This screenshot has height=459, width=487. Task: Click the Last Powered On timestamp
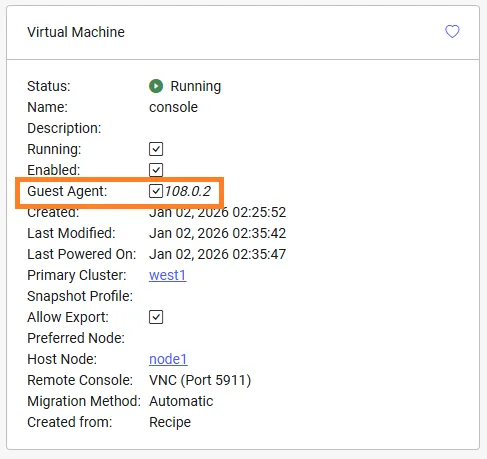[x=217, y=254]
